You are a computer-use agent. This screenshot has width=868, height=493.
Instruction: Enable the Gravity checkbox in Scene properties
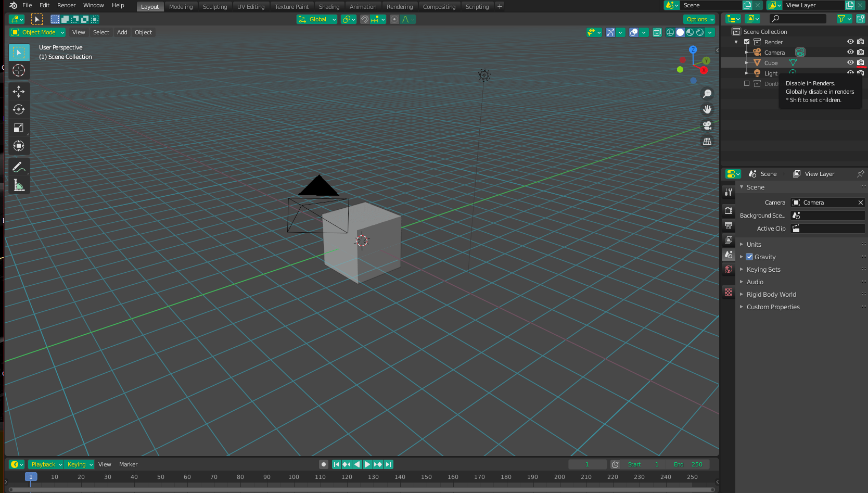click(749, 257)
